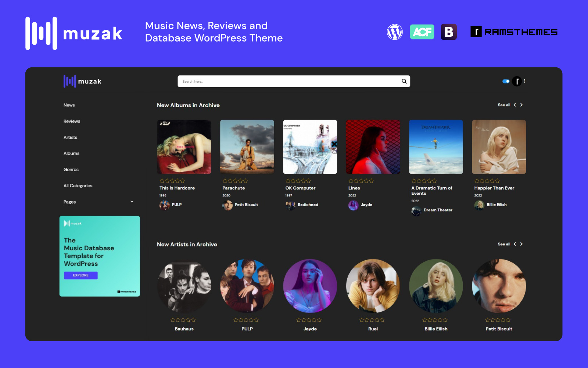Viewport: 588px width, 368px height.
Task: Click Billie Eilish avatar under Happier Than Ever
Action: pos(479,205)
